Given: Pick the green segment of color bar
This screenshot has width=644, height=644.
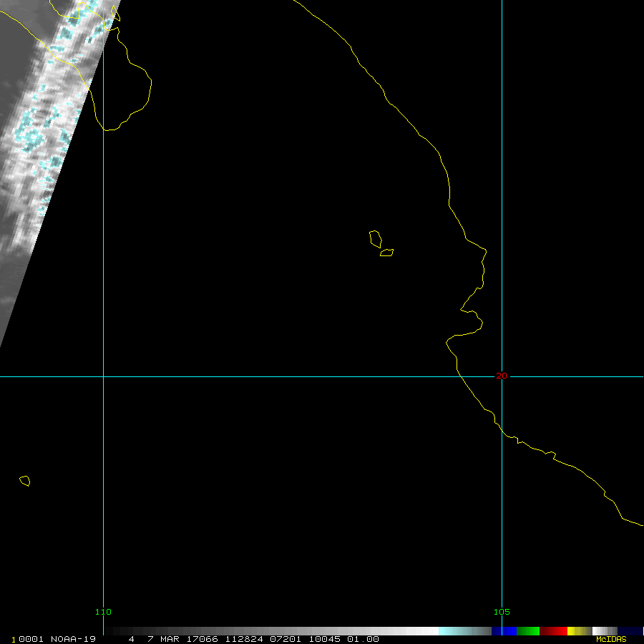Looking at the screenshot, I should tap(527, 631).
